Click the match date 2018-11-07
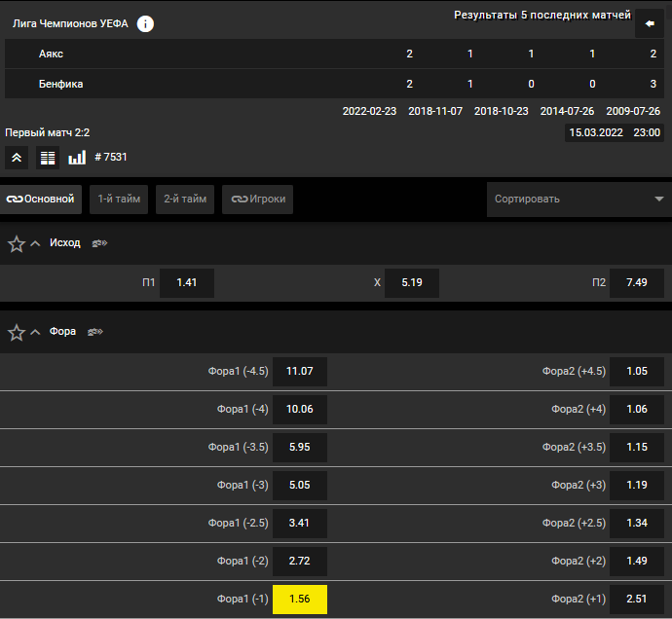 click(435, 111)
